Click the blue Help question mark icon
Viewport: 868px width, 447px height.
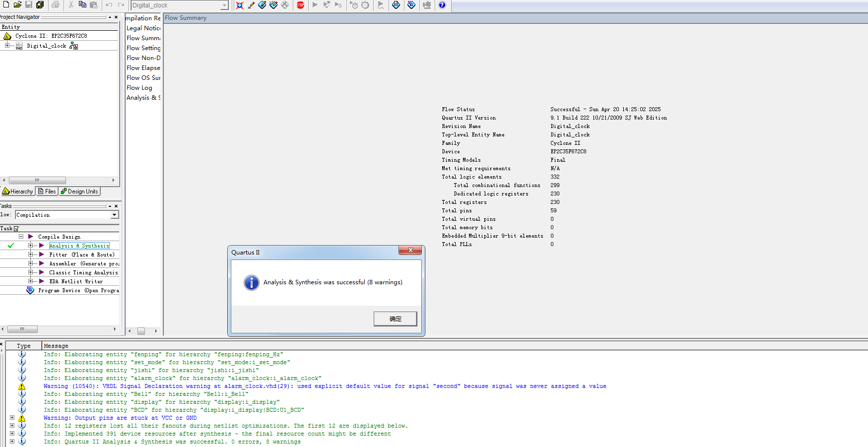pos(442,5)
